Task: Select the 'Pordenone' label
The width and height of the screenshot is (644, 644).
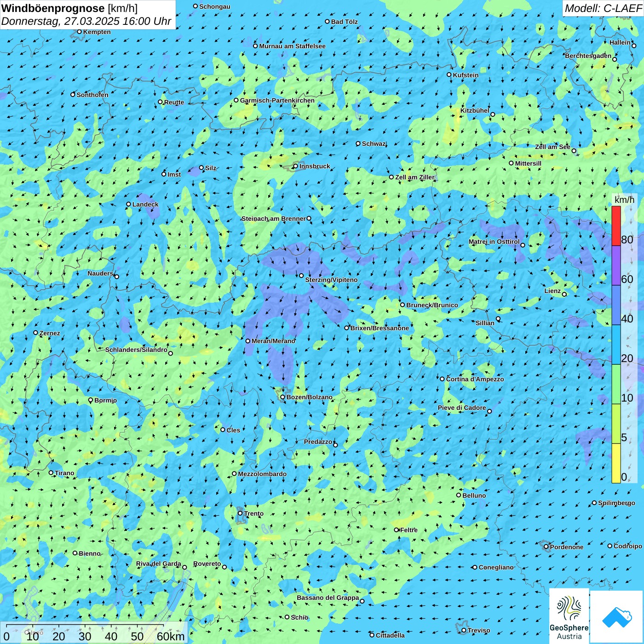Action: 567,547
